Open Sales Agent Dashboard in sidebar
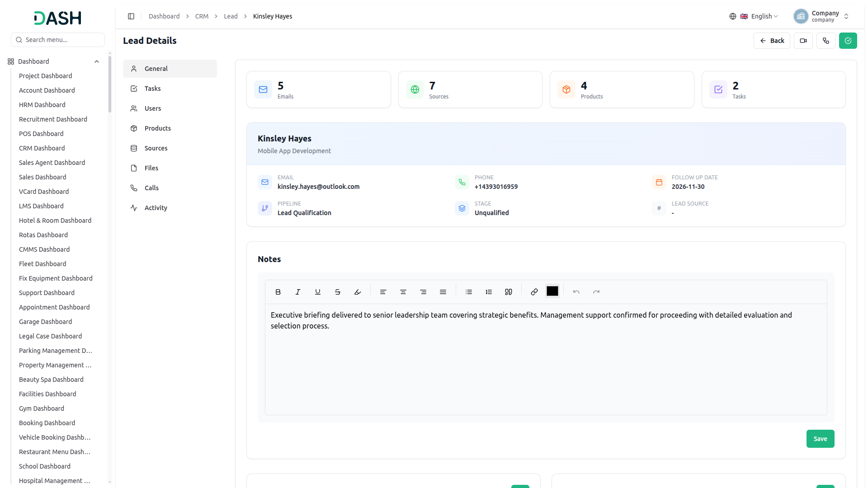This screenshot has width=868, height=488. [x=52, y=163]
